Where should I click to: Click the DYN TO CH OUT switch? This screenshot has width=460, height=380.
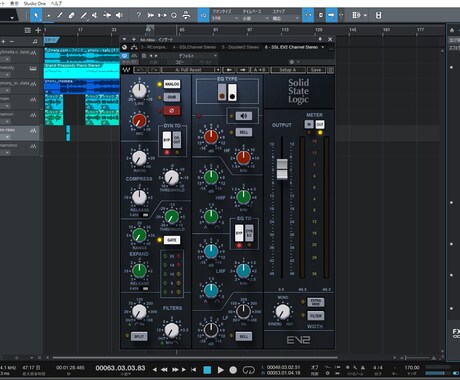click(177, 140)
